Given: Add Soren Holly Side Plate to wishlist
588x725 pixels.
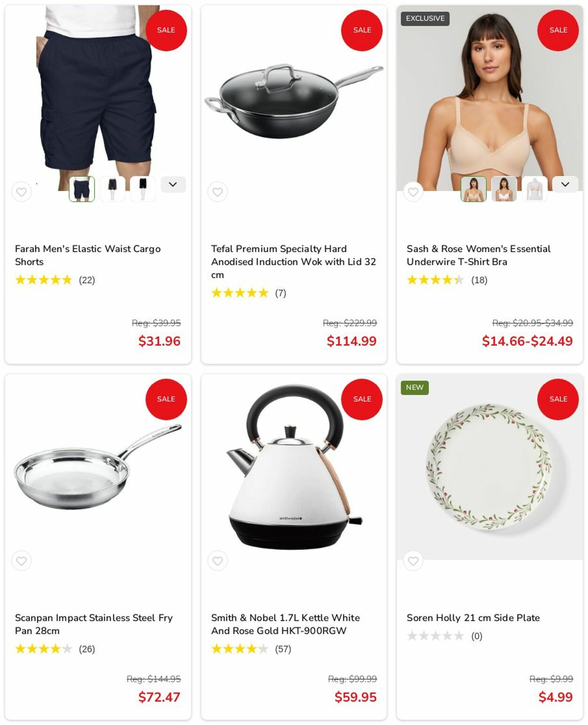Looking at the screenshot, I should (x=413, y=561).
